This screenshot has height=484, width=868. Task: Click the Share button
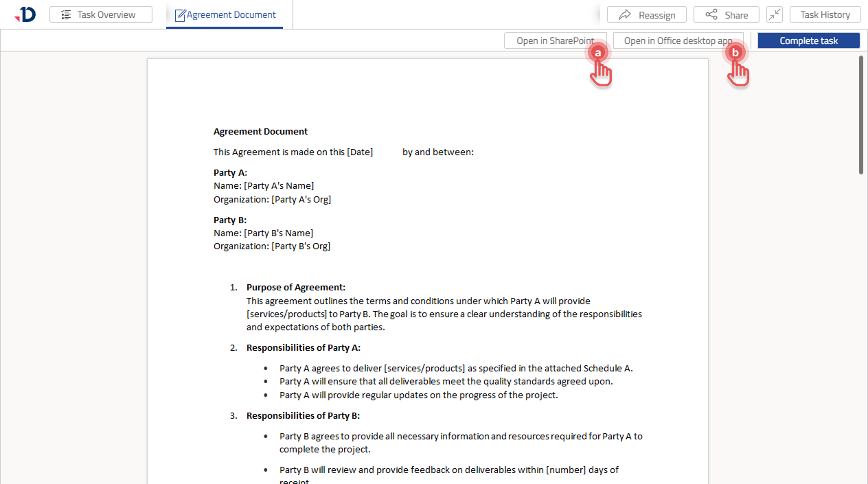(726, 14)
